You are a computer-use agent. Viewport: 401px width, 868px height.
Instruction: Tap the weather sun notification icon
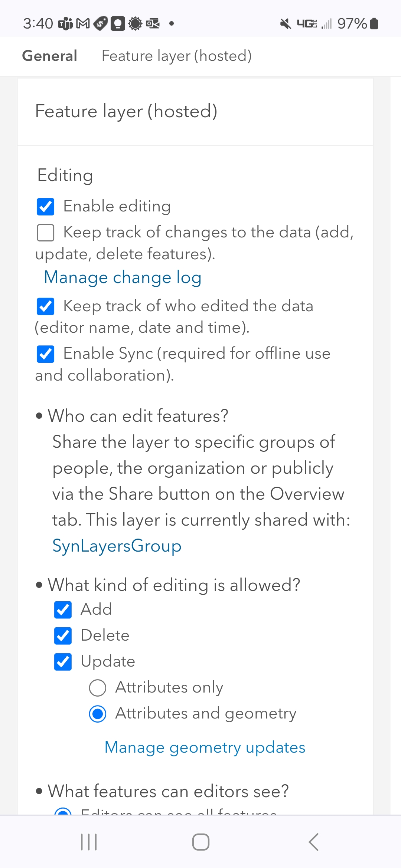click(135, 23)
